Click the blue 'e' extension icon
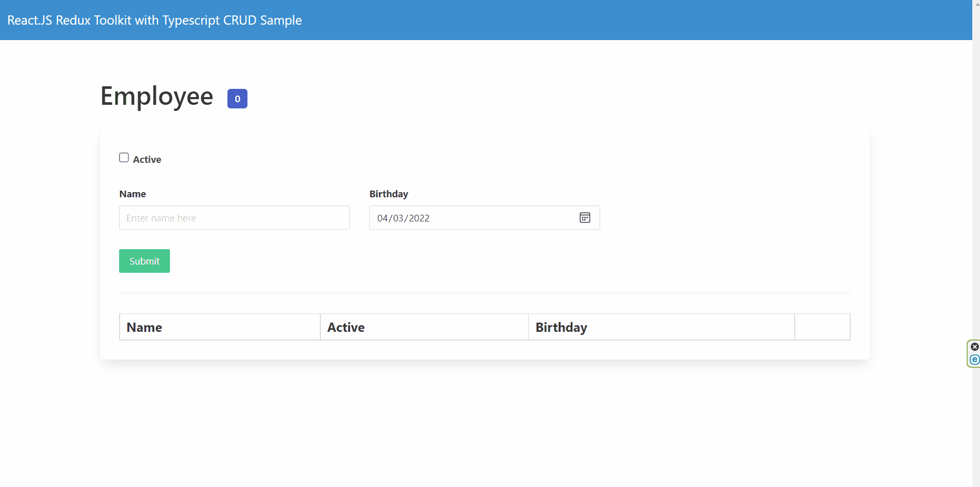Screen dimensions: 980x487 pyautogui.click(x=975, y=360)
